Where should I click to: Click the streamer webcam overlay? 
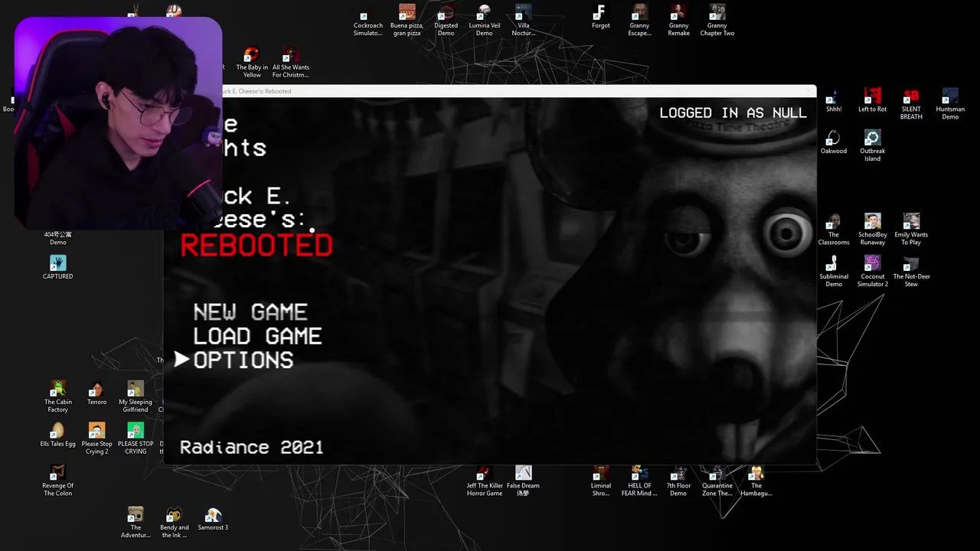[118, 123]
